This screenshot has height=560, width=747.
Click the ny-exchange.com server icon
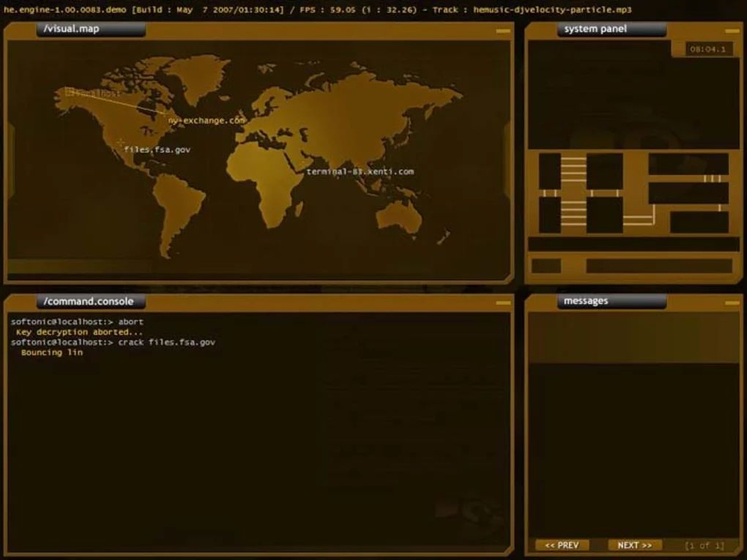(206, 120)
